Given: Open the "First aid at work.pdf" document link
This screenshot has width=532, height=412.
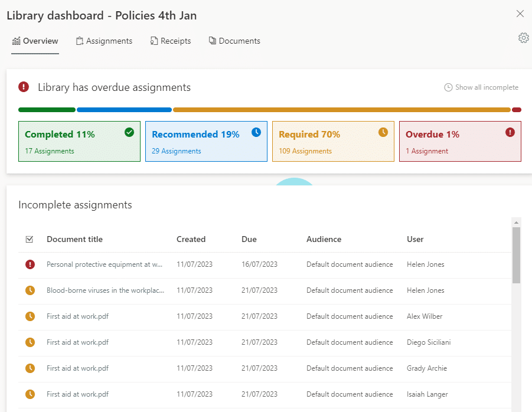Looking at the screenshot, I should click(78, 316).
